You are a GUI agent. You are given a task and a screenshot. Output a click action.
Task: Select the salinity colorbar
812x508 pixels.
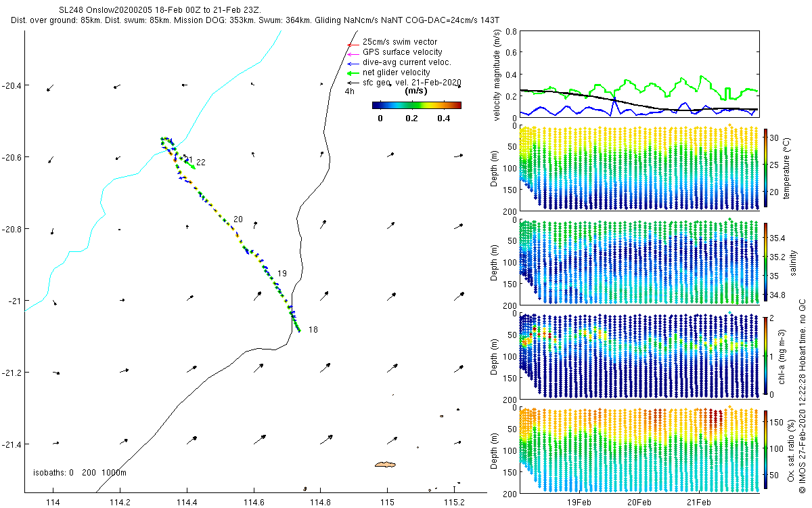pyautogui.click(x=766, y=261)
